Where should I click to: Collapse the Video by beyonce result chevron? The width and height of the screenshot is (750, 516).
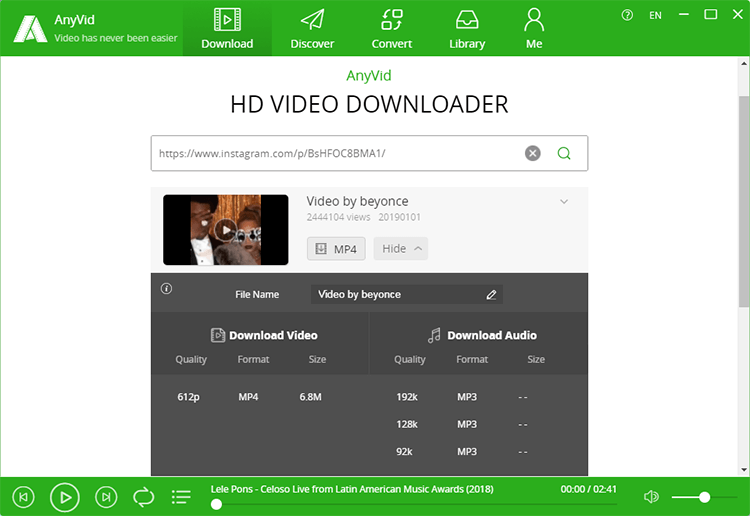[x=564, y=202]
